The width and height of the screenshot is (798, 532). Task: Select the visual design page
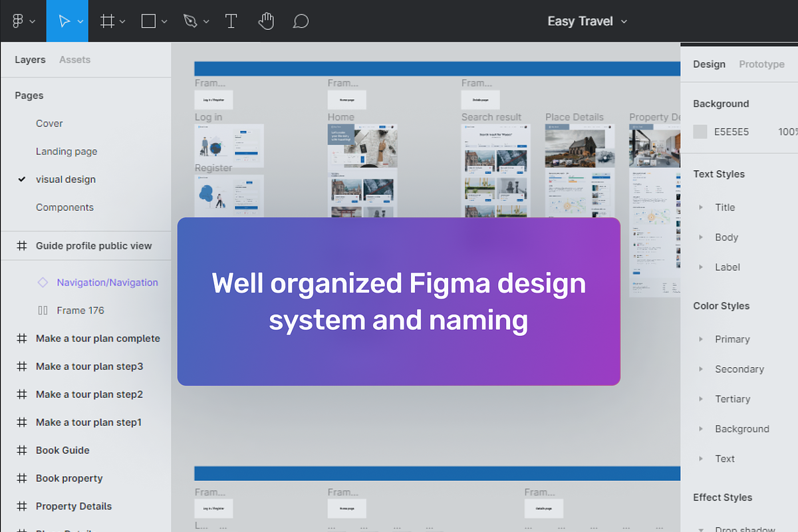[x=66, y=180]
